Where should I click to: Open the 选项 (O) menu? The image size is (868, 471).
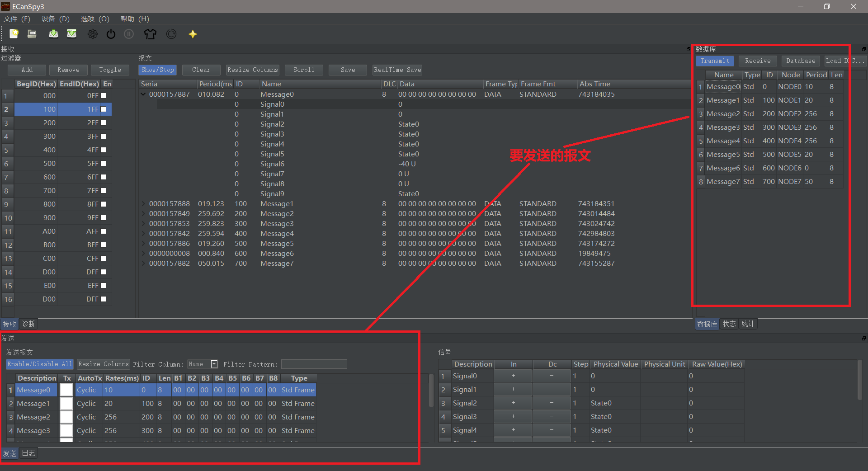pyautogui.click(x=95, y=19)
